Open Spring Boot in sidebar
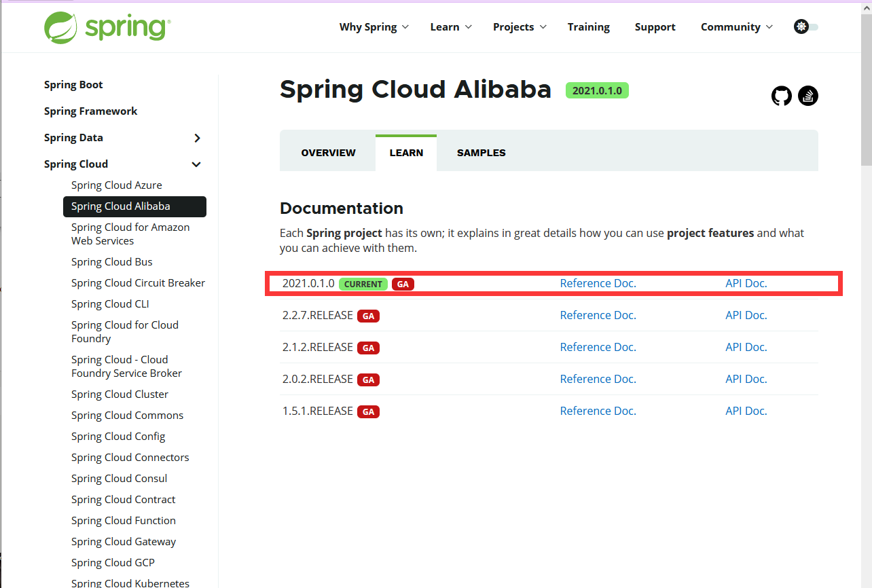Screen dimensions: 872x588 (x=73, y=85)
